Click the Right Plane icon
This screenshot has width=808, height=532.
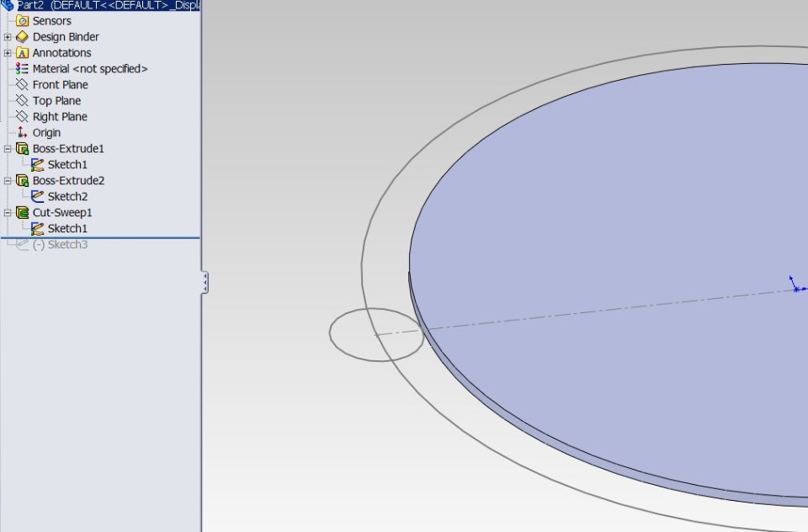coord(22,116)
